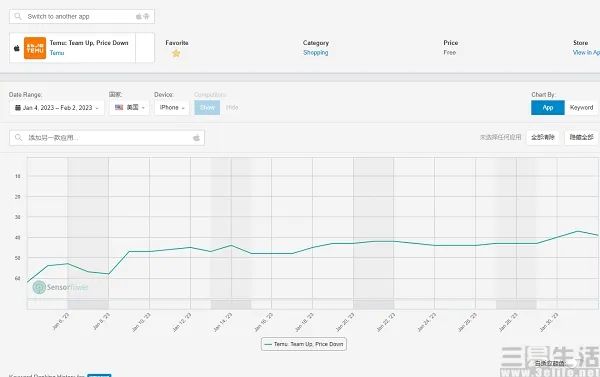Viewport: 600px width, 377px height.
Task: Select Hide for Competitors
Action: pyautogui.click(x=232, y=108)
